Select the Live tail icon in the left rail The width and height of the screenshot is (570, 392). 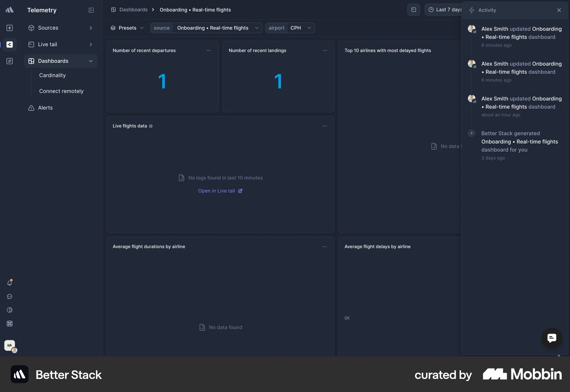[x=10, y=45]
